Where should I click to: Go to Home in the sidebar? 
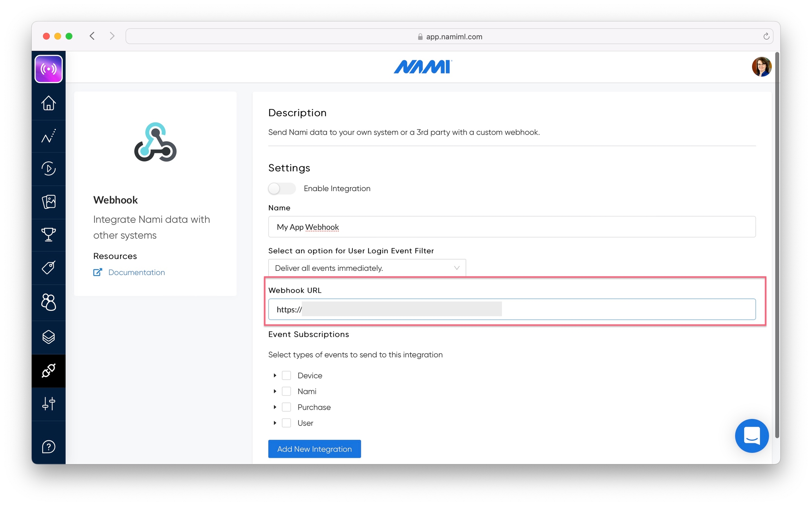(49, 103)
